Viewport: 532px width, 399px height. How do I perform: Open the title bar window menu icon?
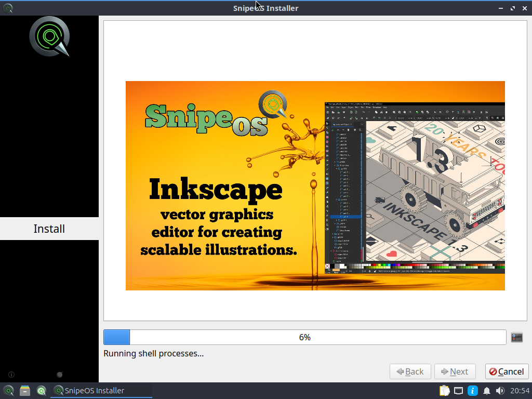click(x=7, y=8)
